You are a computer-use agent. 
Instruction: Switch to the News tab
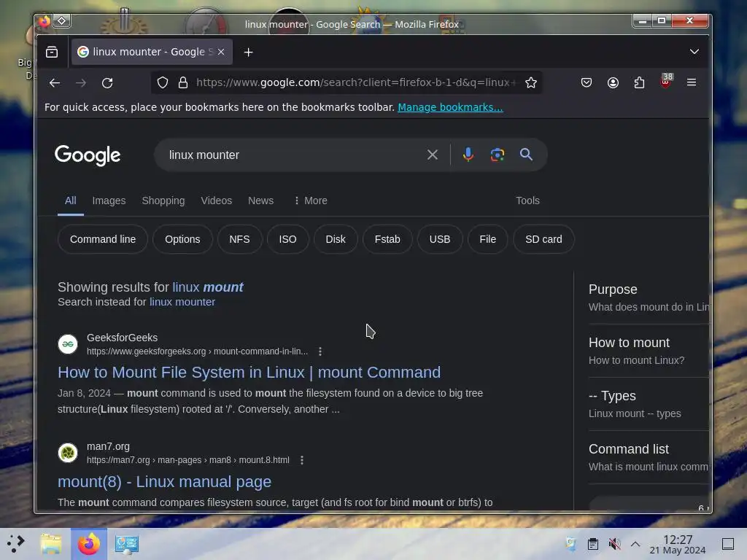click(x=260, y=201)
